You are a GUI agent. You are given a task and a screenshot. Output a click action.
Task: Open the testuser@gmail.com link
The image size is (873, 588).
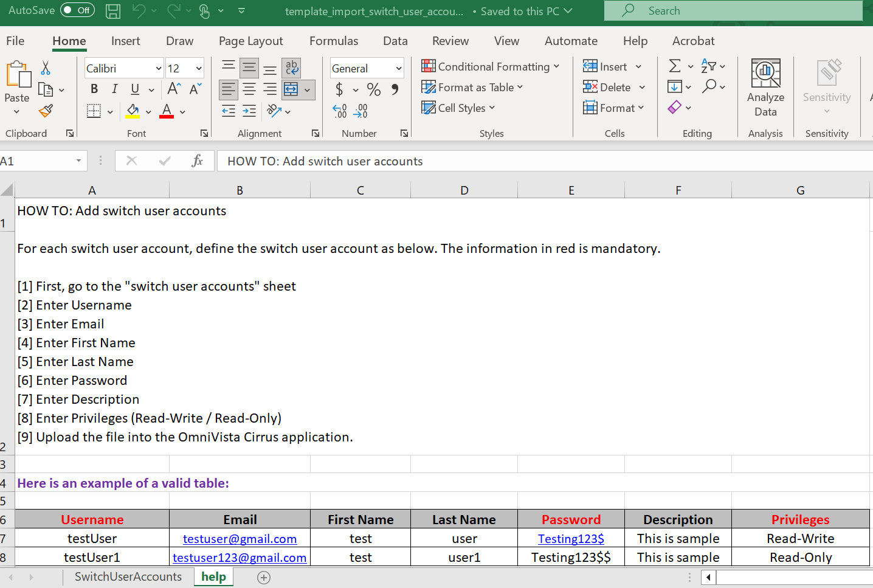pyautogui.click(x=240, y=539)
